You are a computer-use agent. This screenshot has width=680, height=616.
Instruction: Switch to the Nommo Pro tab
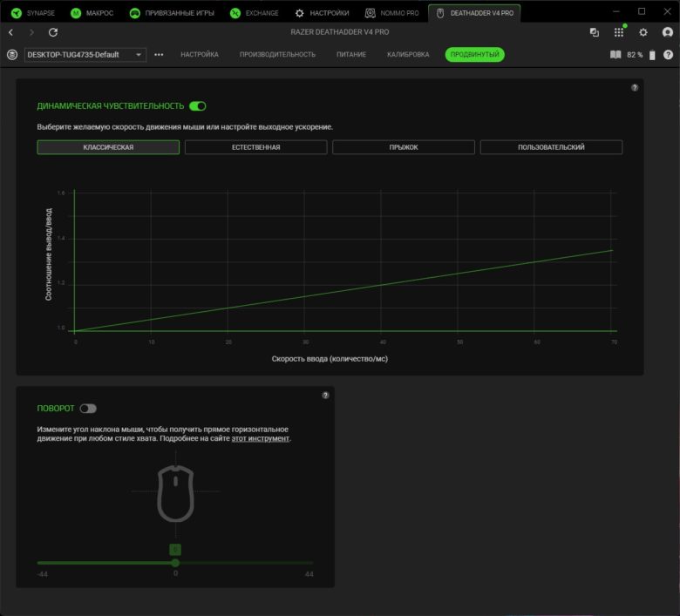pos(392,13)
